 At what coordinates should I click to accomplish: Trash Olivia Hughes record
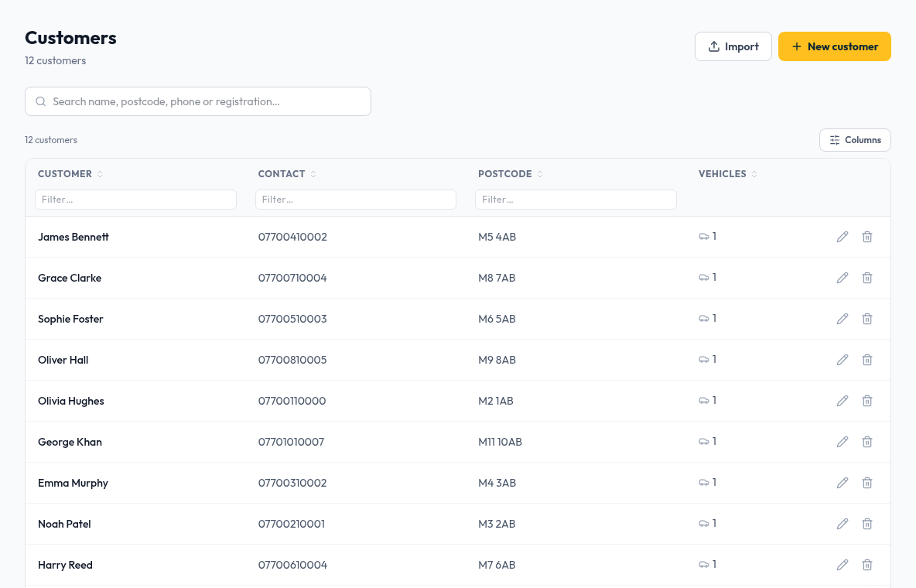point(867,400)
